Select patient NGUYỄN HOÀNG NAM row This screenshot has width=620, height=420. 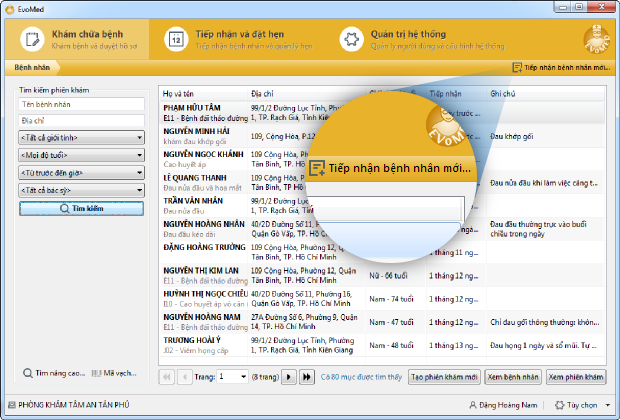(382, 322)
